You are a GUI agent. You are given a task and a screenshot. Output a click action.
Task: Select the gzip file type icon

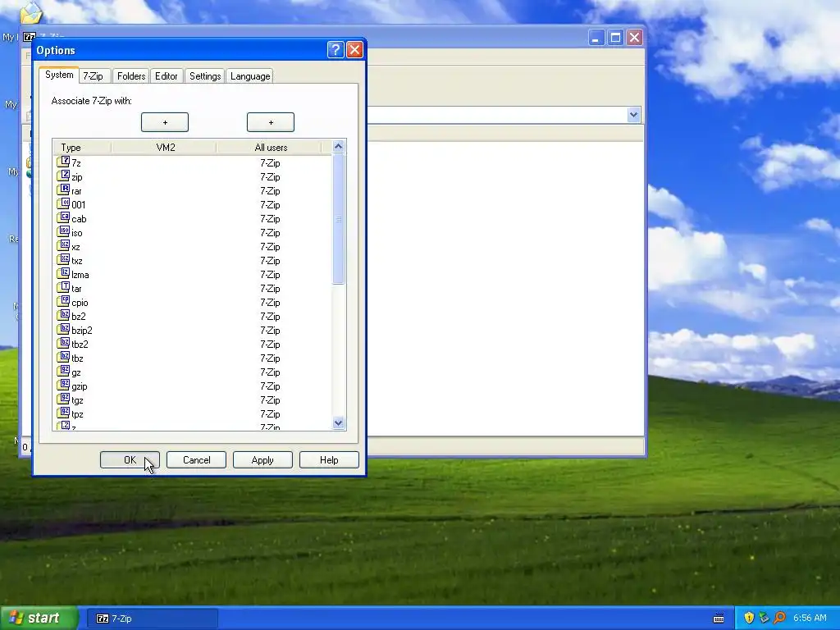pyautogui.click(x=63, y=385)
